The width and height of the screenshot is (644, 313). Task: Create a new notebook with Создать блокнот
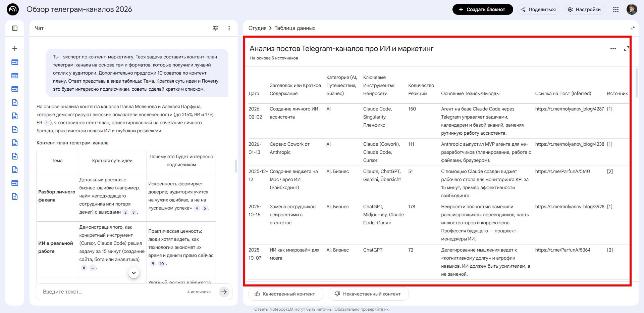[482, 9]
